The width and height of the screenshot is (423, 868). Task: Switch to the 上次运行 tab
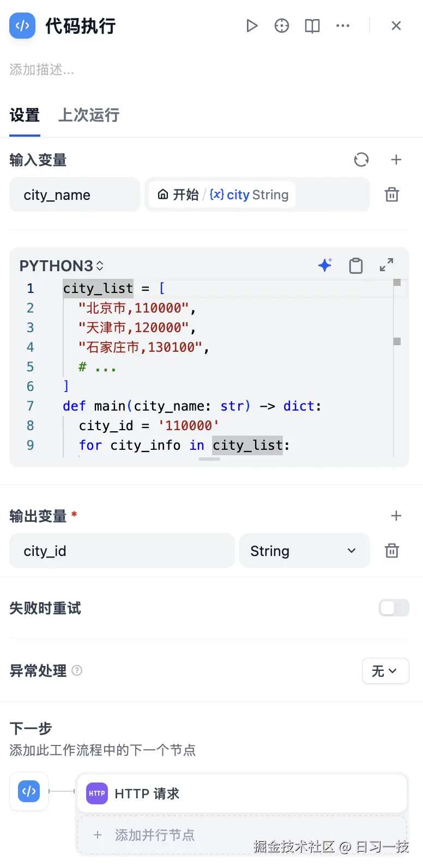click(x=89, y=115)
